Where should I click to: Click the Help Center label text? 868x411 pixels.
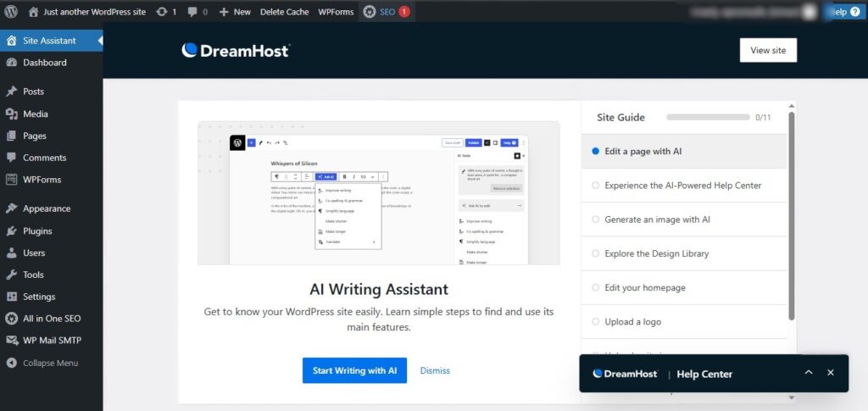704,375
